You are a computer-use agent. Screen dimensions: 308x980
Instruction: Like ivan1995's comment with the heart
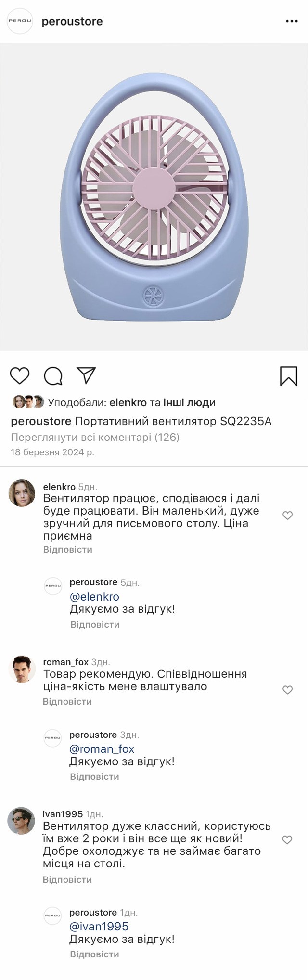pyautogui.click(x=287, y=840)
